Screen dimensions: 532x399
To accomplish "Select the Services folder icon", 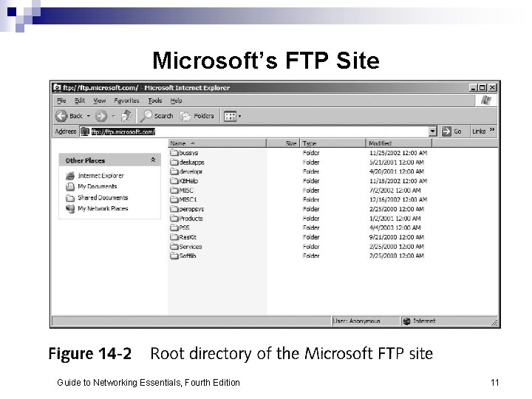I will point(174,246).
